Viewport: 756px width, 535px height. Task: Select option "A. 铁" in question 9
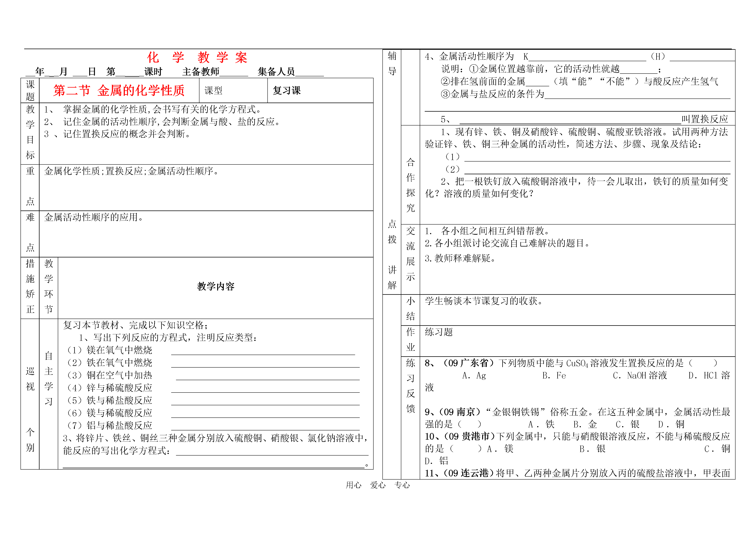541,424
